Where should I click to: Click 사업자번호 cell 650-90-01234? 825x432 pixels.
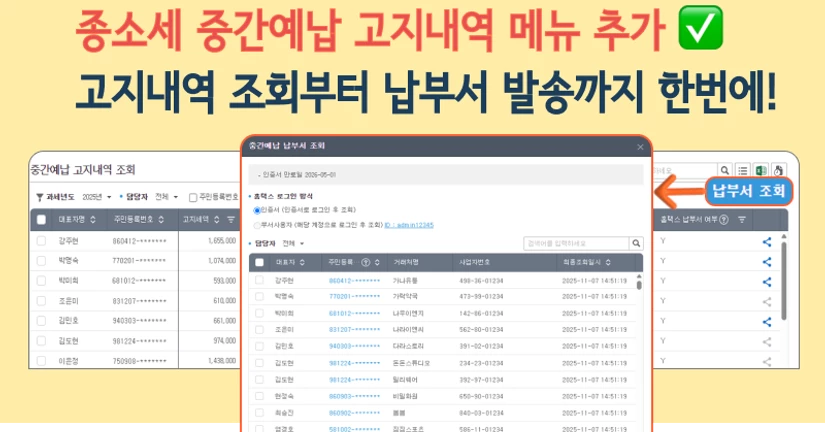tap(481, 396)
